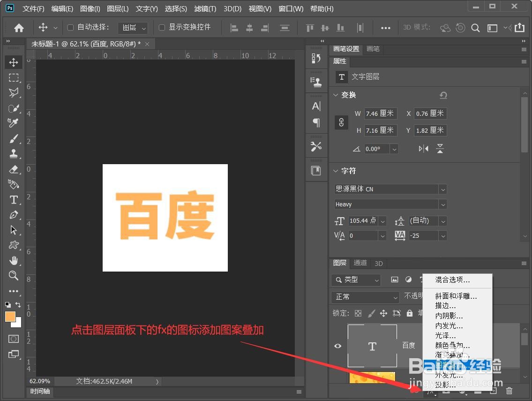Viewport: 532px width, 401px height.
Task: Select the Zoom tool in the toolbox
Action: pyautogui.click(x=14, y=275)
